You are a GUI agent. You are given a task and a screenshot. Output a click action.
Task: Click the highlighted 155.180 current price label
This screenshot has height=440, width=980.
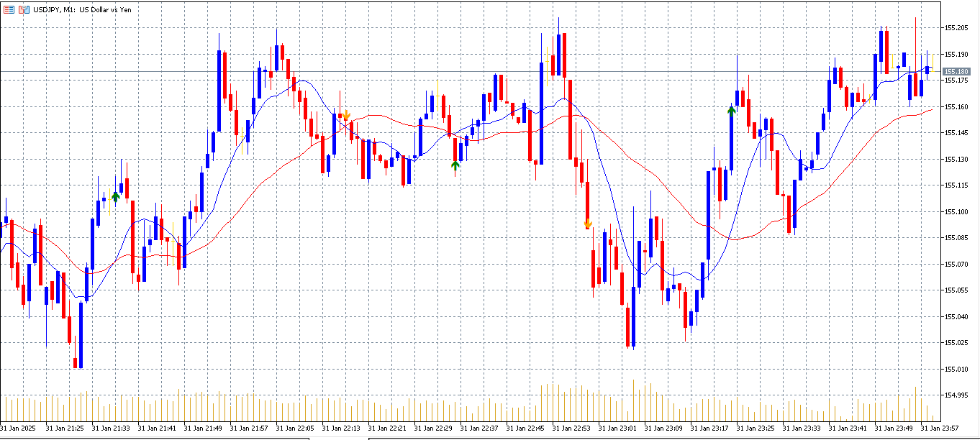coord(956,72)
